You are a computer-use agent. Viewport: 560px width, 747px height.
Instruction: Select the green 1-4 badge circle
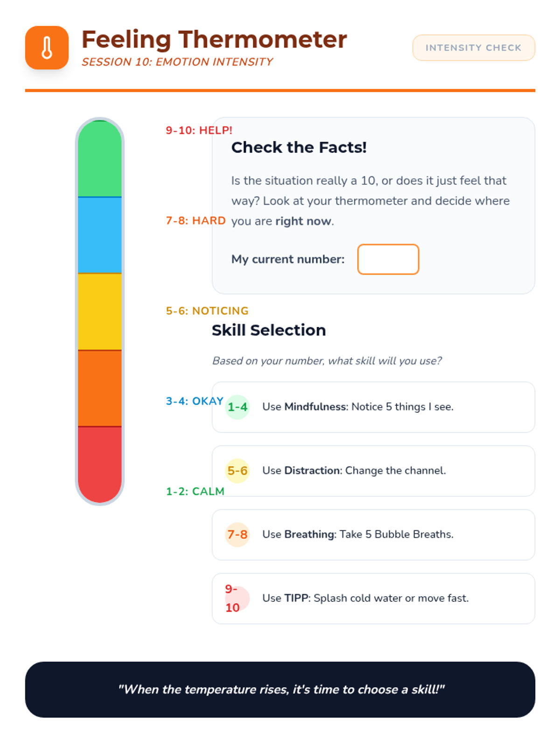tap(238, 407)
